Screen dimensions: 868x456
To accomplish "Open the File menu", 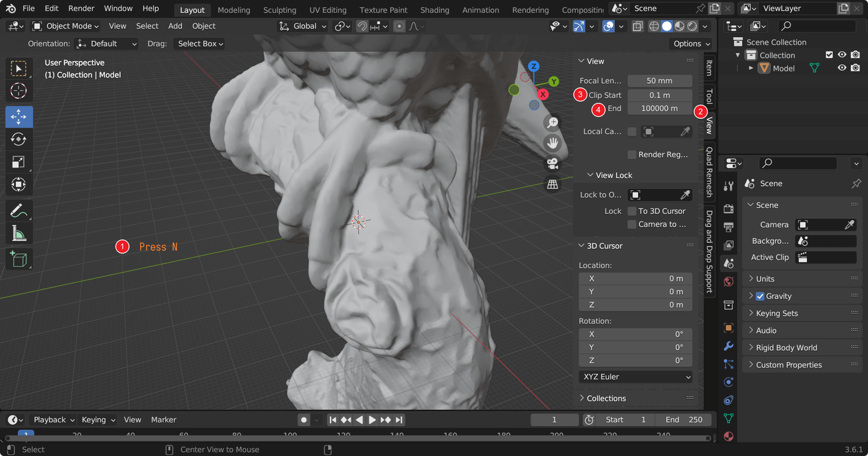I will 29,9.
